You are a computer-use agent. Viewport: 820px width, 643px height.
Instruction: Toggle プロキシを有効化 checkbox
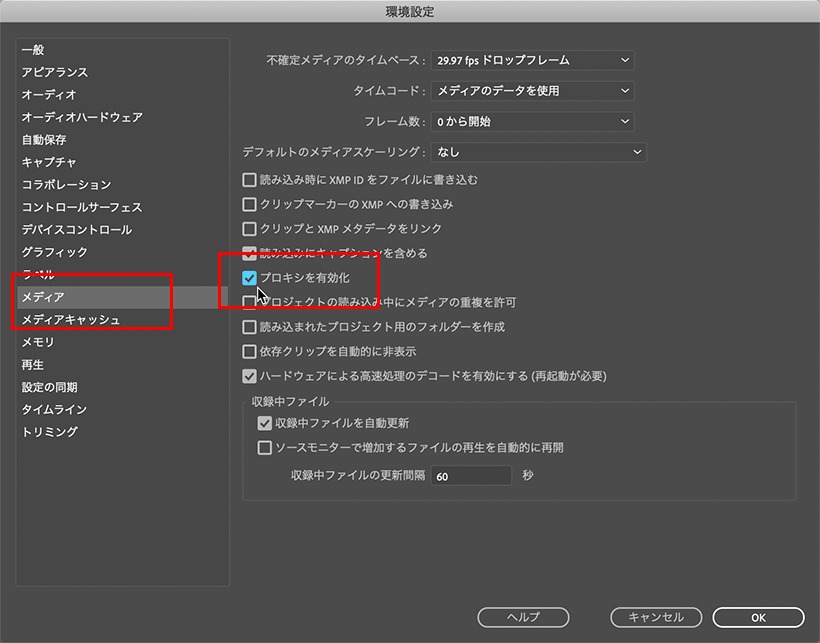coord(249,278)
